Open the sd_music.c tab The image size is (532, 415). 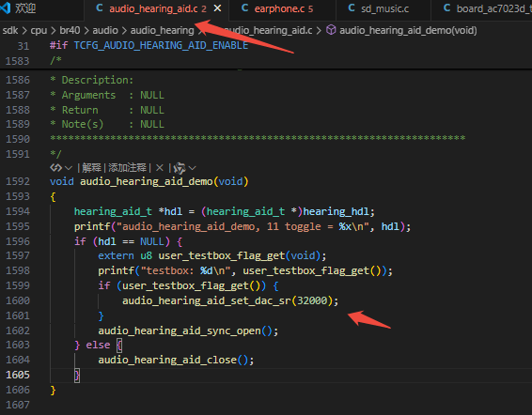384,8
